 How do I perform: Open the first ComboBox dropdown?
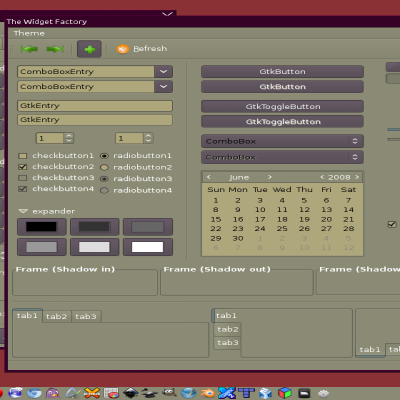click(282, 141)
